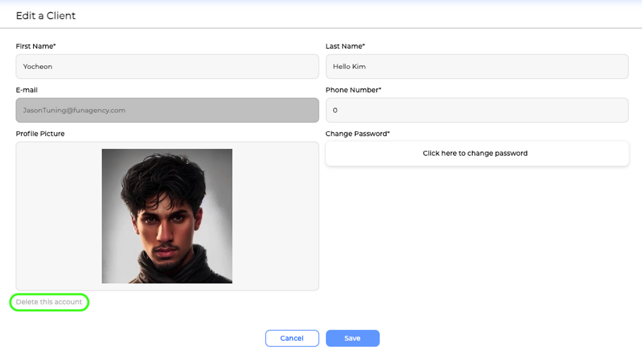Click the 'Profile Picture' label
The width and height of the screenshot is (642, 364).
coord(40,134)
